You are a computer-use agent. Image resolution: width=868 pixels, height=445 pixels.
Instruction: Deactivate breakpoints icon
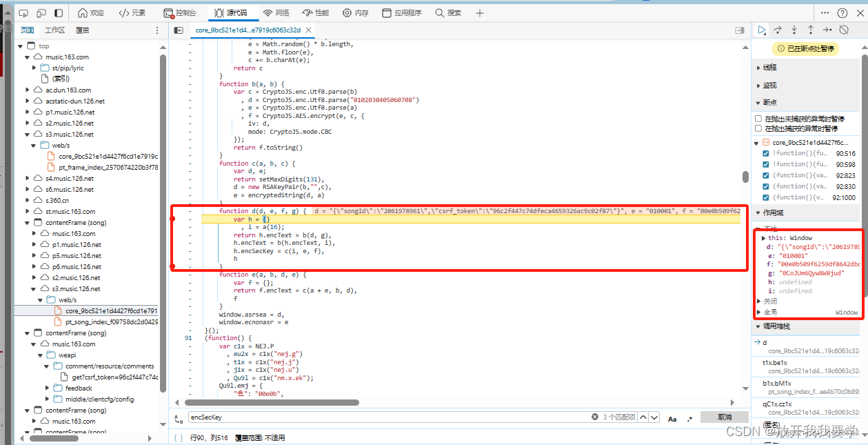[843, 30]
